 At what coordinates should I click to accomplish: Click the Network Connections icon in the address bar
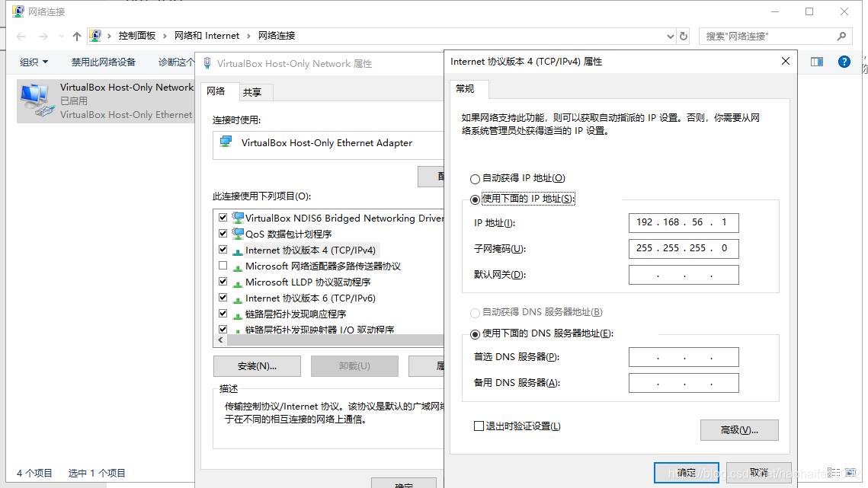(x=95, y=36)
